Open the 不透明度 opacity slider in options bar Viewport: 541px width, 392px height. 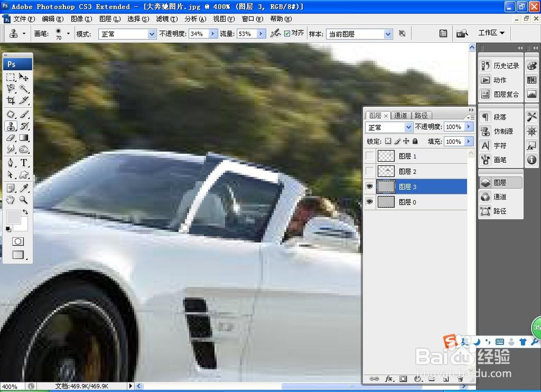[x=213, y=34]
